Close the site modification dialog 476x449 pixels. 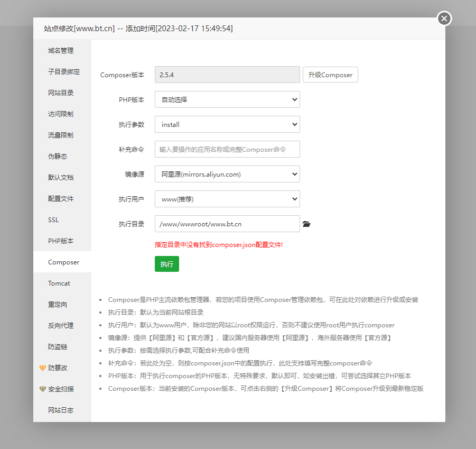[x=444, y=19]
